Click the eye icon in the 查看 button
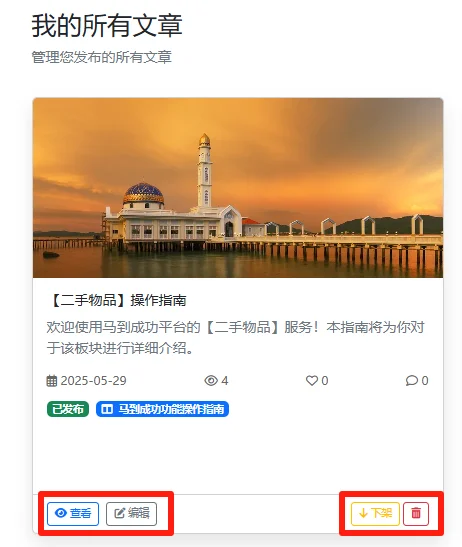Viewport: 462px width, 547px height. pos(61,513)
